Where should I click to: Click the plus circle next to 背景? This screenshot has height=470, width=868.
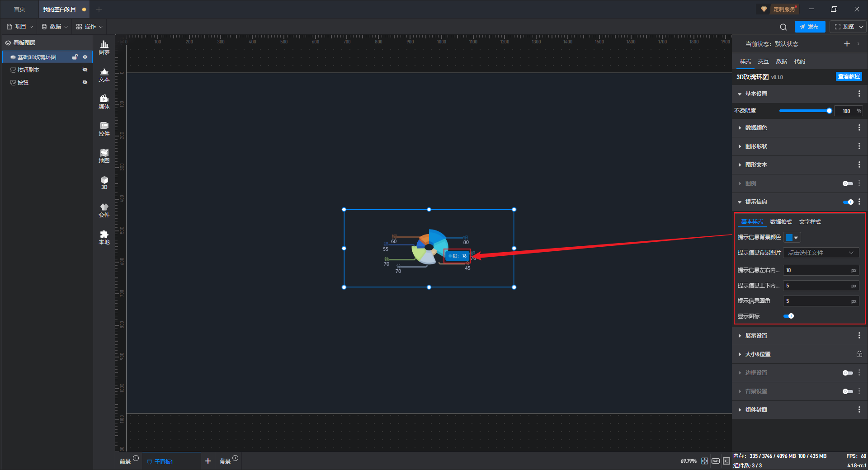click(x=235, y=458)
